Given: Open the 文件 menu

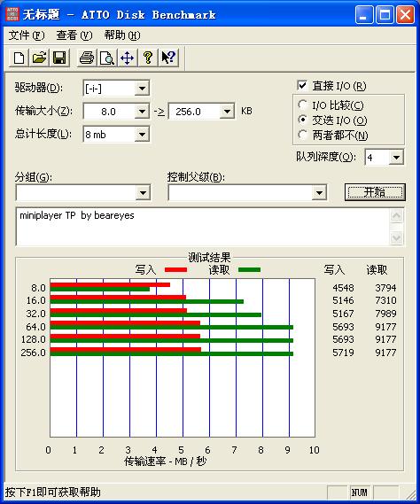Looking at the screenshot, I should 26,35.
